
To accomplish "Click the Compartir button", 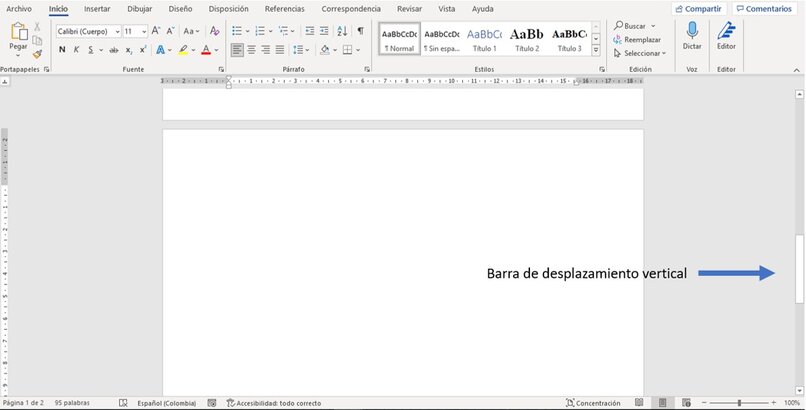I will 699,9.
